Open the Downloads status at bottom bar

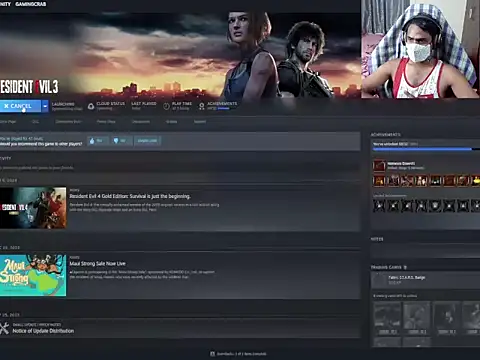tap(239, 354)
